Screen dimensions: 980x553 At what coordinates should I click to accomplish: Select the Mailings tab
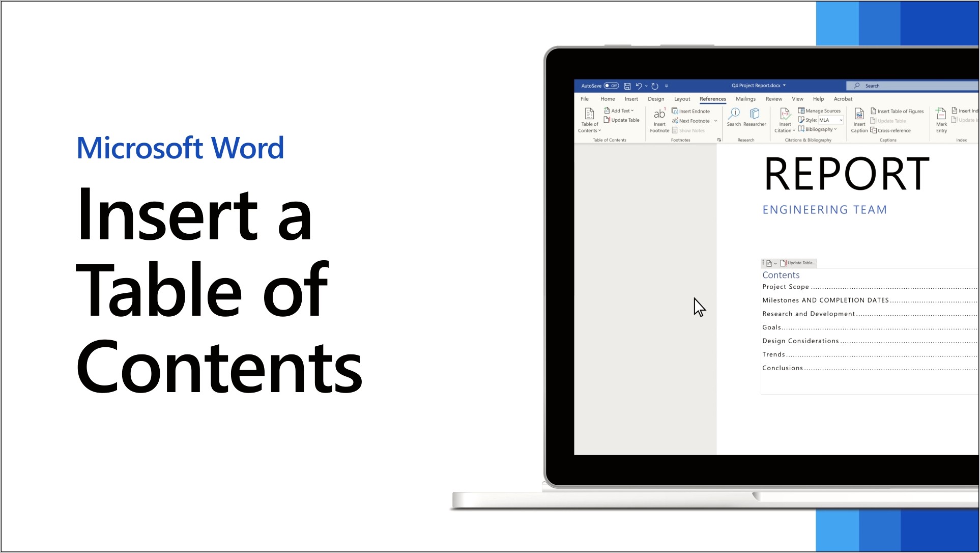click(x=746, y=98)
